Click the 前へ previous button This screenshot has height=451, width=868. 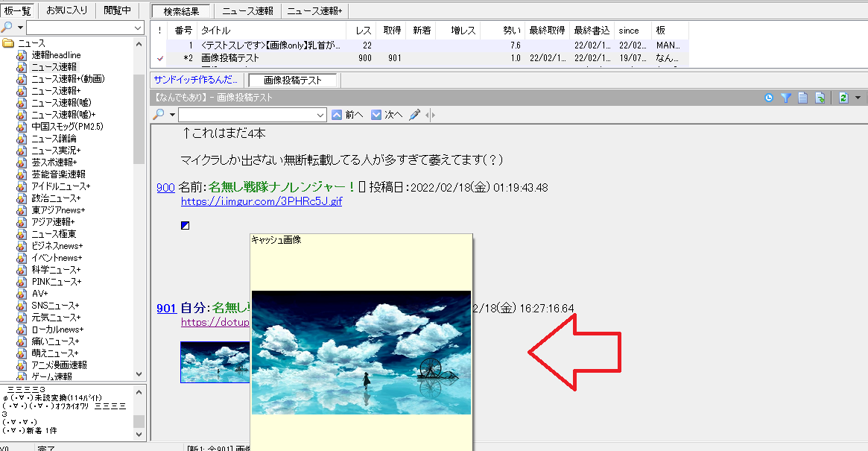348,115
